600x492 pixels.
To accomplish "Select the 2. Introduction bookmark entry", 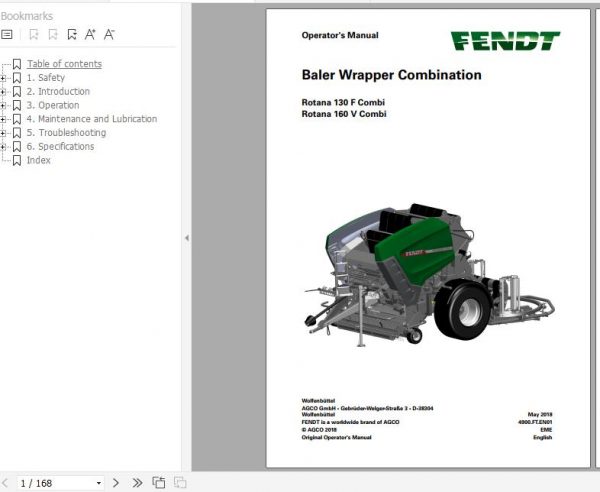I will 58,91.
